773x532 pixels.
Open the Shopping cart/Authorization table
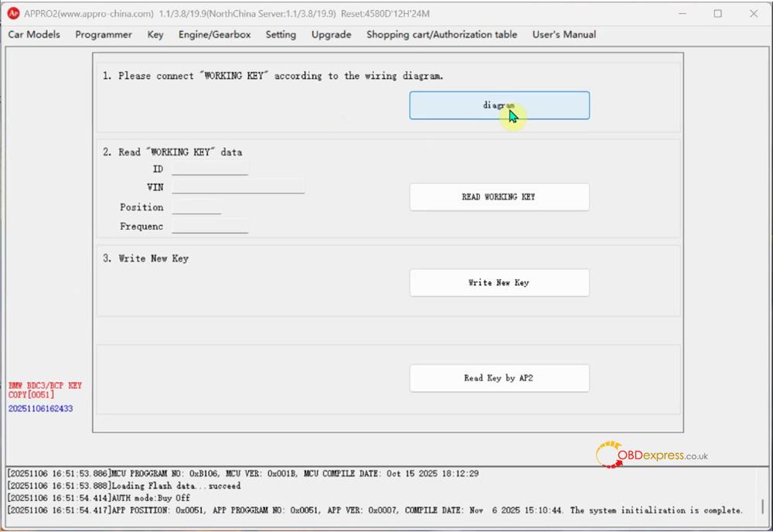coord(441,35)
